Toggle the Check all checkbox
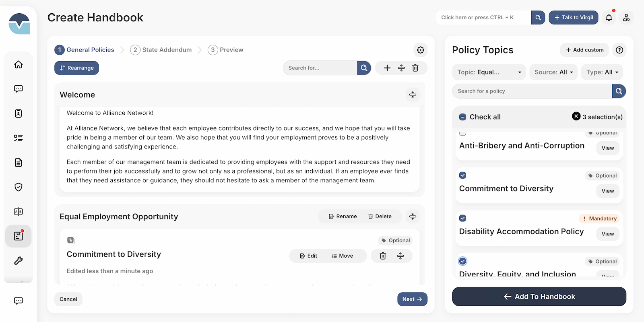Screen dimensions: 644x322 click(x=463, y=117)
